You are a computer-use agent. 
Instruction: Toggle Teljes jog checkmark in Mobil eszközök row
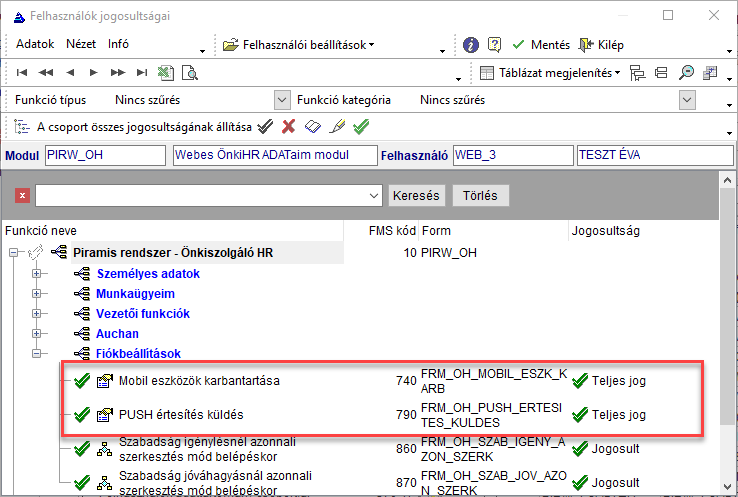point(580,381)
